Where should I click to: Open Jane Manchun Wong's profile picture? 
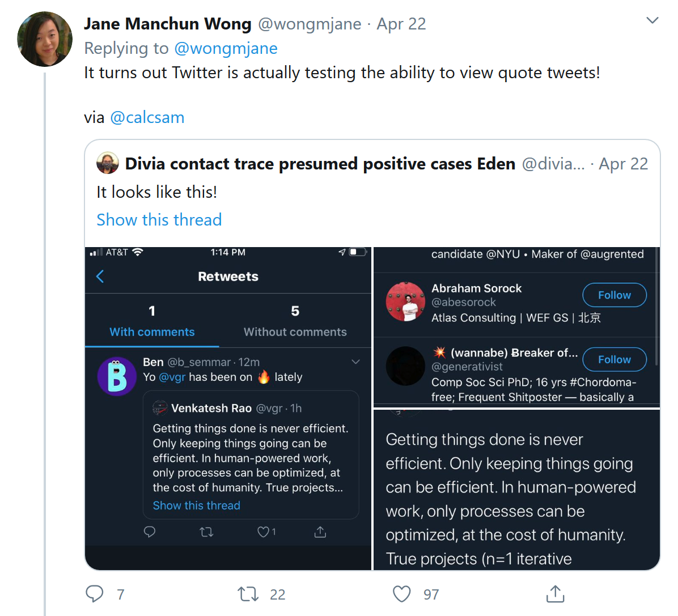tap(45, 39)
